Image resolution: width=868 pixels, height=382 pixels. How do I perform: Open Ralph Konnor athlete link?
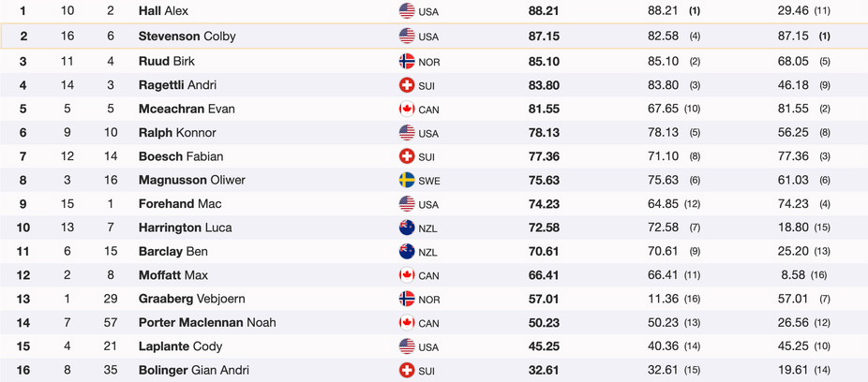coord(177,133)
